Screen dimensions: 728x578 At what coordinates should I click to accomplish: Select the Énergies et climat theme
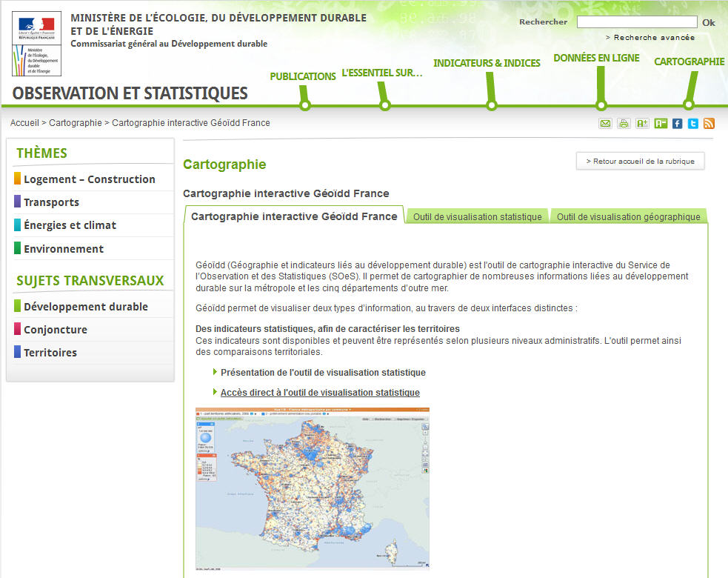click(x=70, y=225)
